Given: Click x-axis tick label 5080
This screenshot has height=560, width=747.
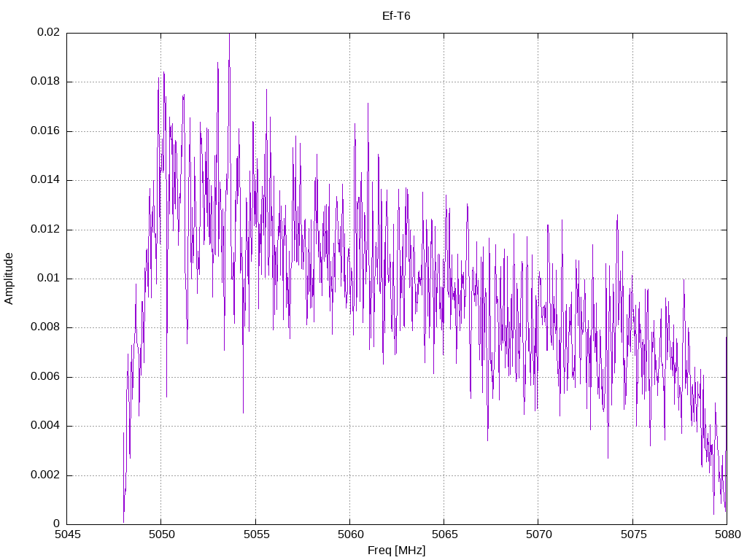Looking at the screenshot, I should tap(728, 534).
